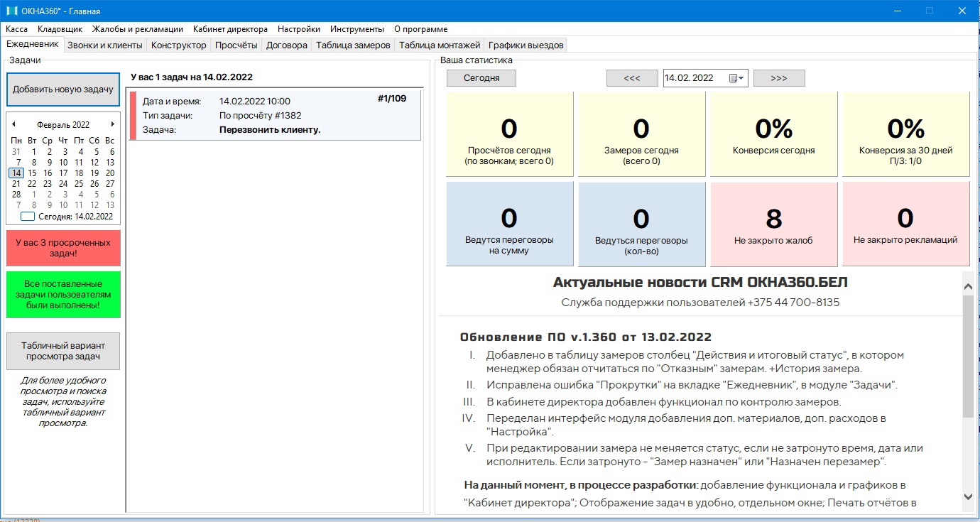Switch to the Звонки и клиенты tab
This screenshot has width=980, height=522.
coord(105,45)
